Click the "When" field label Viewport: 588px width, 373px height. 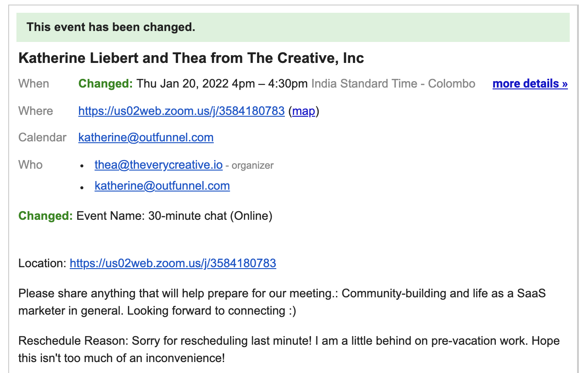click(33, 84)
